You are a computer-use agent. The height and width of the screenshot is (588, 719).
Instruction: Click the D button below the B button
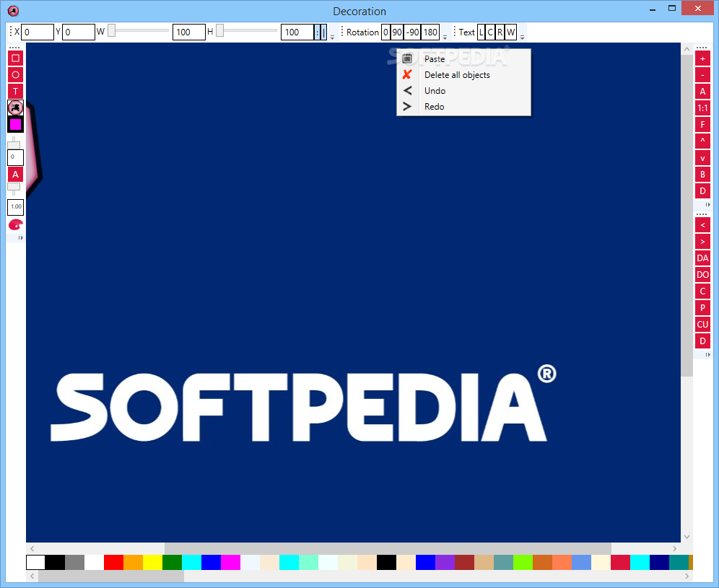(702, 191)
